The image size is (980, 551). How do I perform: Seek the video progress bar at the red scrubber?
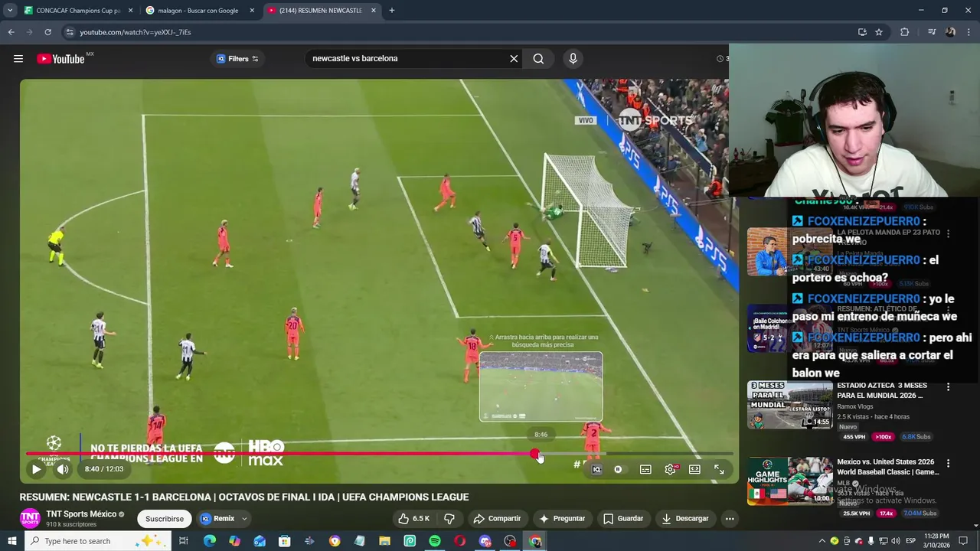click(x=534, y=454)
